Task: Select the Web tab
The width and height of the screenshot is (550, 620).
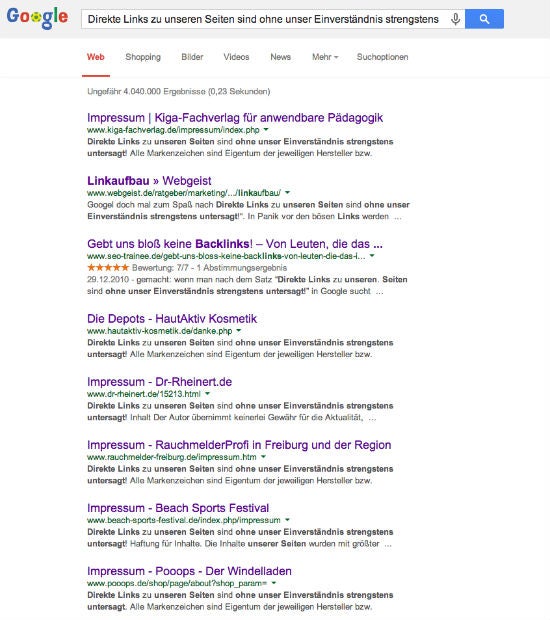Action: pyautogui.click(x=96, y=57)
